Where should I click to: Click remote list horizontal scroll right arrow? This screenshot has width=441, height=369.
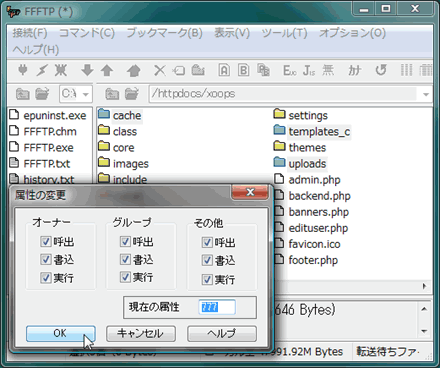424,286
